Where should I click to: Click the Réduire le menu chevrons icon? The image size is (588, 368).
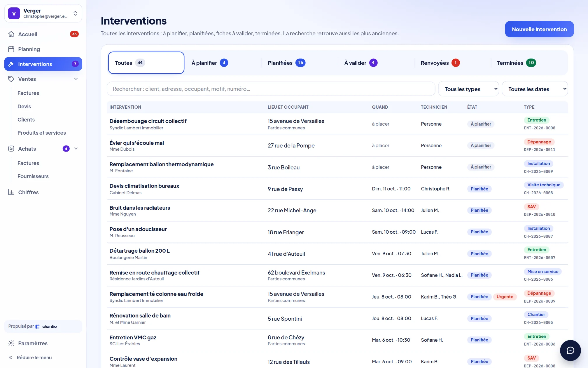(x=10, y=357)
